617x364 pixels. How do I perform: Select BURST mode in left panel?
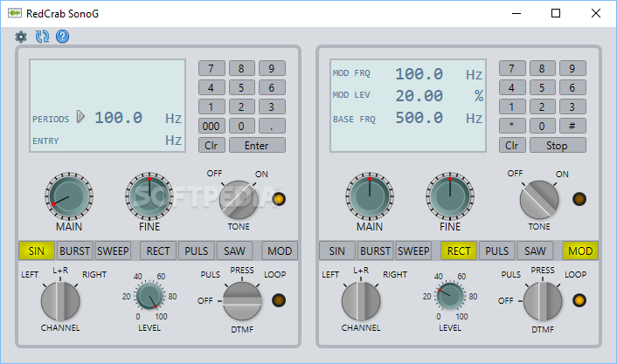point(75,251)
